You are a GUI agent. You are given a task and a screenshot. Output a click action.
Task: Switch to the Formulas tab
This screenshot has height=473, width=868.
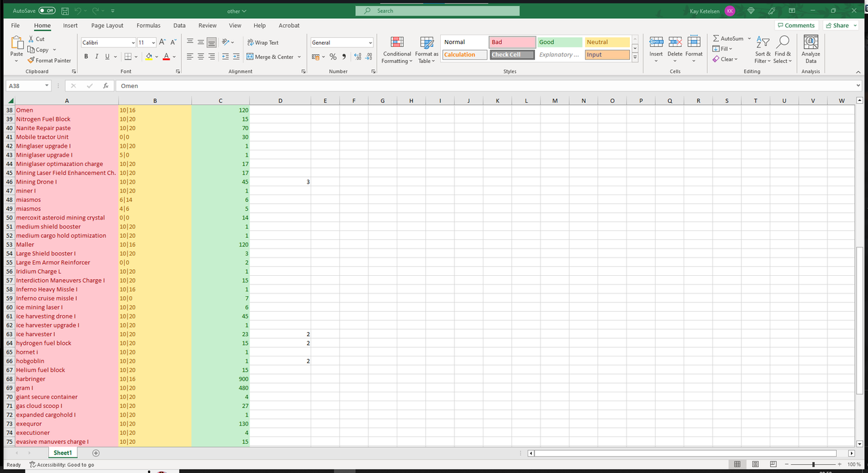(149, 26)
